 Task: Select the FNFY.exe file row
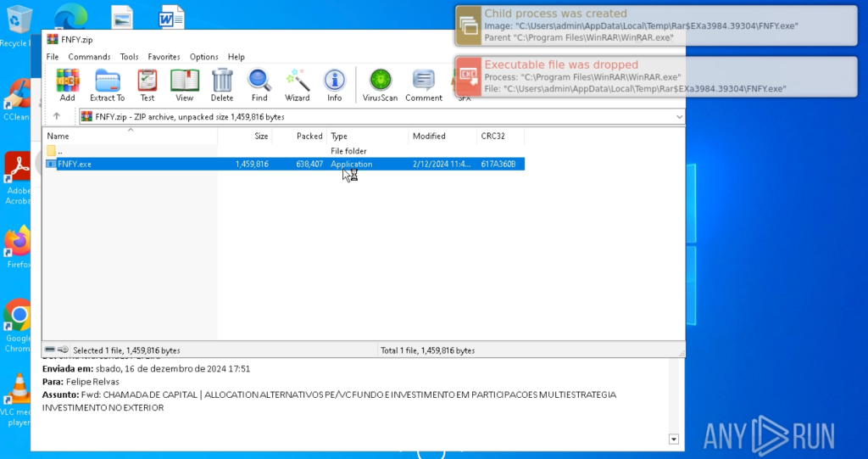tap(75, 164)
